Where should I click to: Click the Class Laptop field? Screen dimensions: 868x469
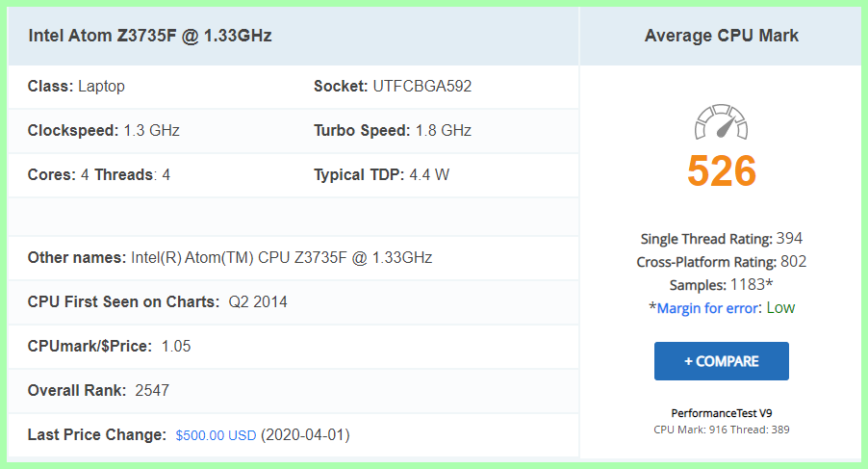pos(77,87)
